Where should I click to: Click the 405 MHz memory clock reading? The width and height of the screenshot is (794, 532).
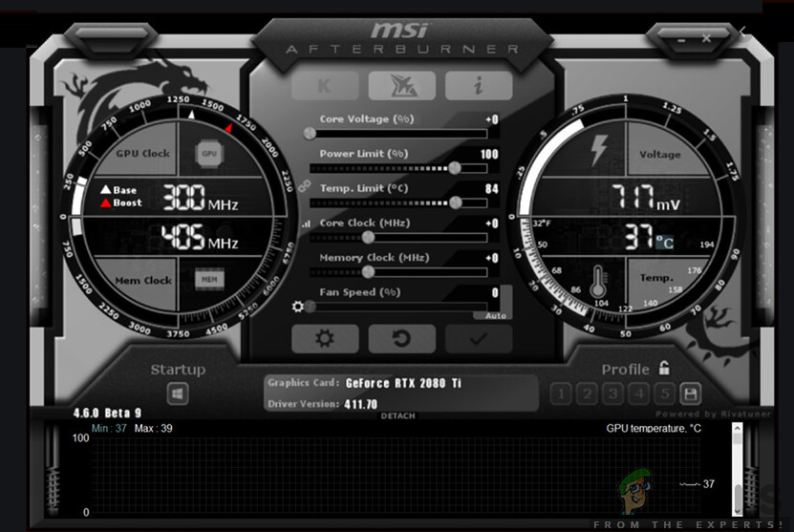(200, 237)
